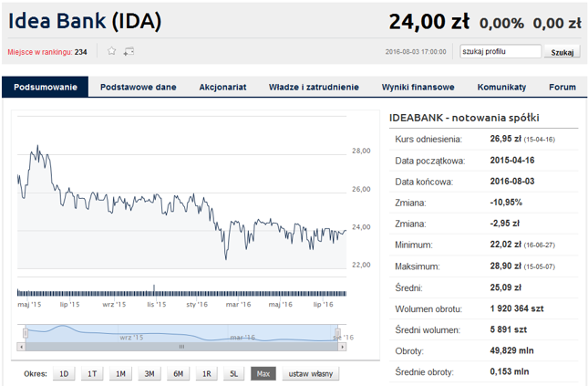The height and width of the screenshot is (386, 588).
Task: Select the Max period button
Action: (263, 373)
